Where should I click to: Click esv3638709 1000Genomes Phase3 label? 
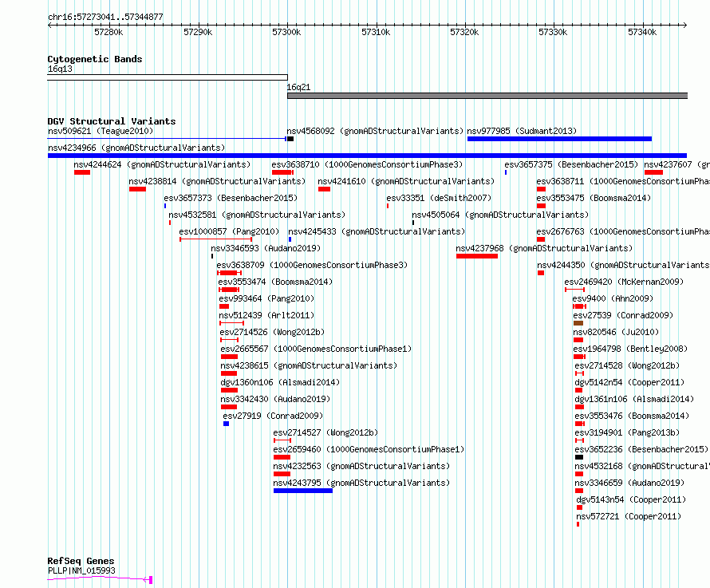[x=312, y=265]
